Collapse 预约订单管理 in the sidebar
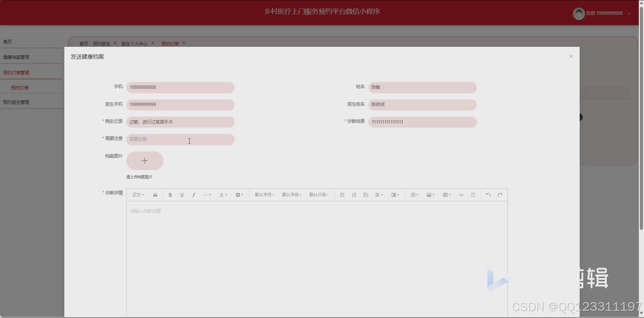The image size is (644, 318). point(31,73)
